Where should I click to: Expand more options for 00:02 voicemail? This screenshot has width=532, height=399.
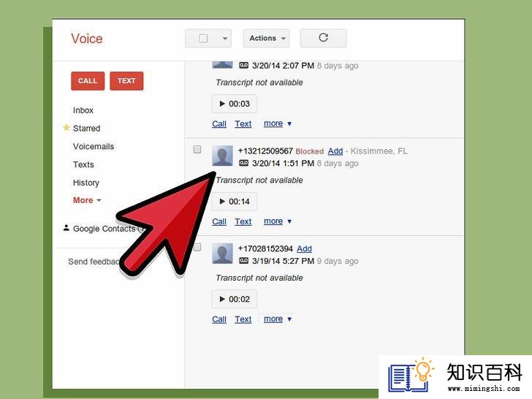(x=277, y=319)
